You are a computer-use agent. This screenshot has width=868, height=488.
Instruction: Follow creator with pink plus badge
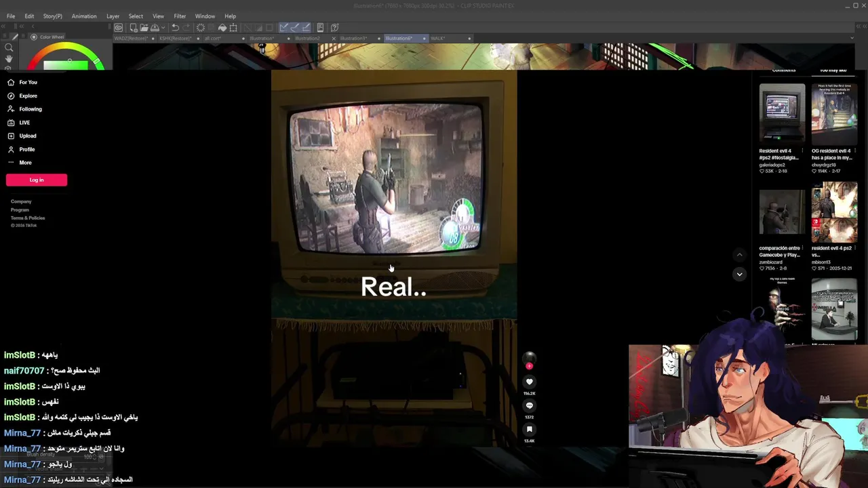coord(530,366)
